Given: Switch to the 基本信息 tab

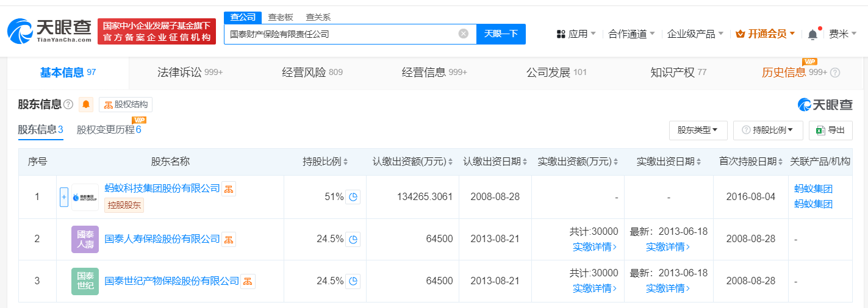Looking at the screenshot, I should pyautogui.click(x=68, y=73).
